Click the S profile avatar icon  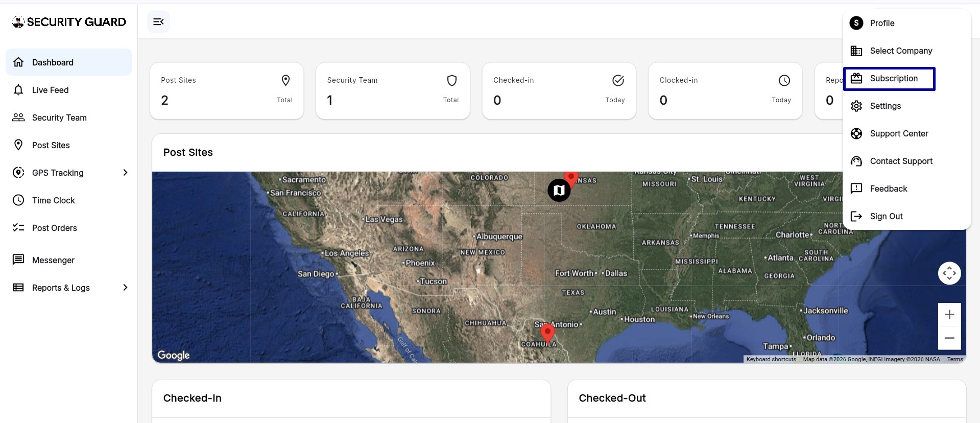click(x=856, y=23)
